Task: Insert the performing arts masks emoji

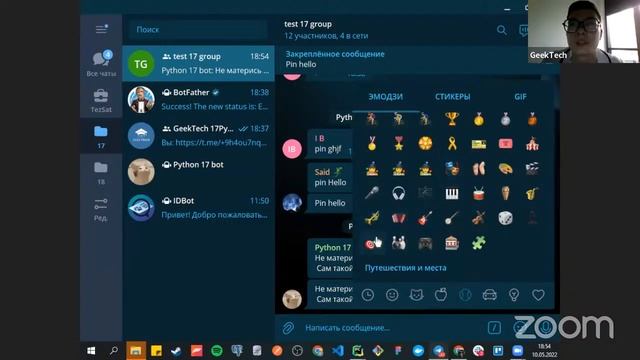Action: 452,169
